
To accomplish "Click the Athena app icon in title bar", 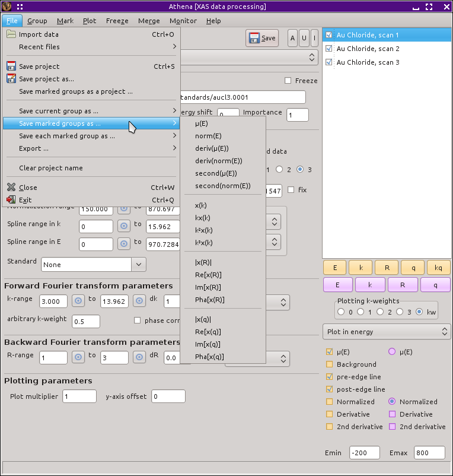I will (7, 6).
